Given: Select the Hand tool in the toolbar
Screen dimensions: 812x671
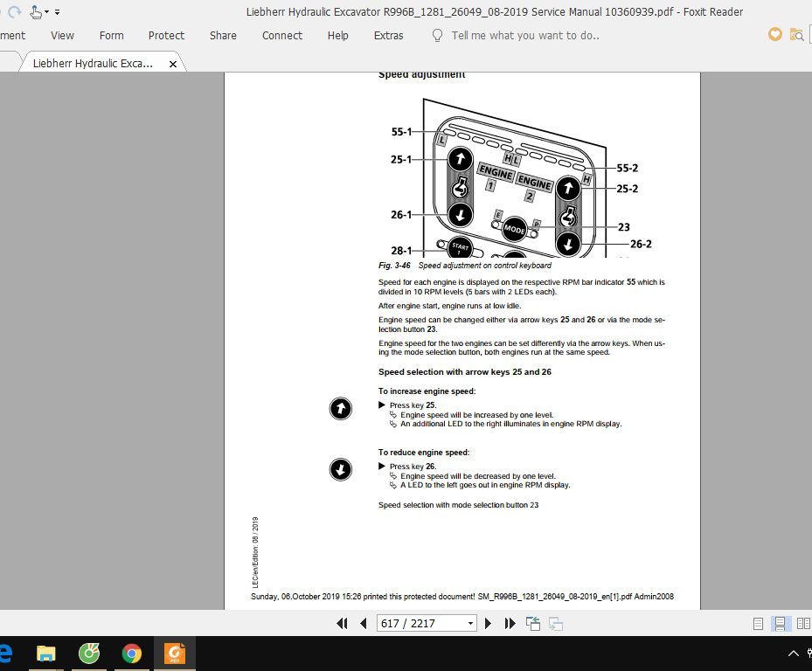Looking at the screenshot, I should (35, 11).
